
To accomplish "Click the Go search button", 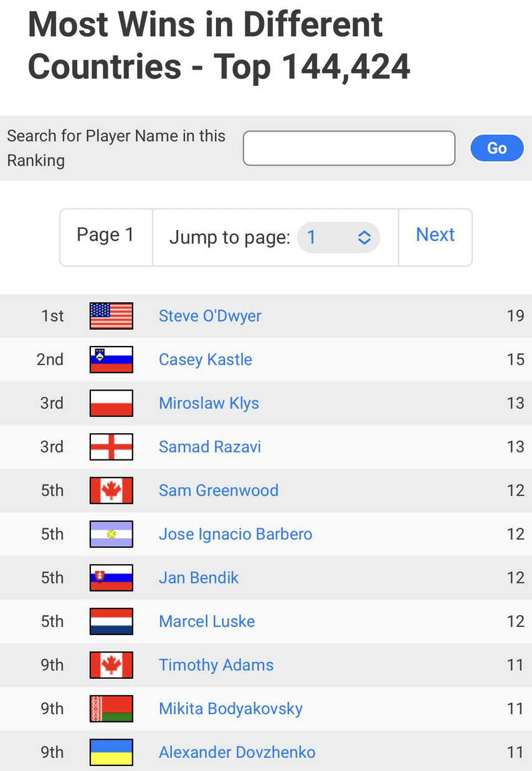I will point(496,148).
